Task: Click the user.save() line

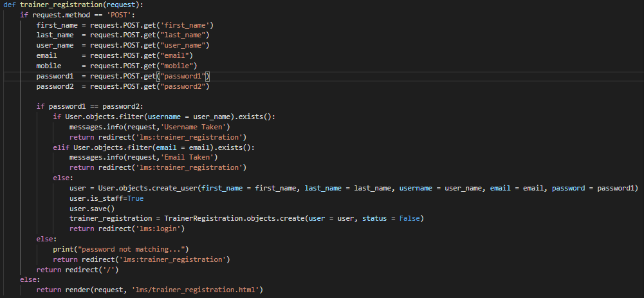Action: 92,209
